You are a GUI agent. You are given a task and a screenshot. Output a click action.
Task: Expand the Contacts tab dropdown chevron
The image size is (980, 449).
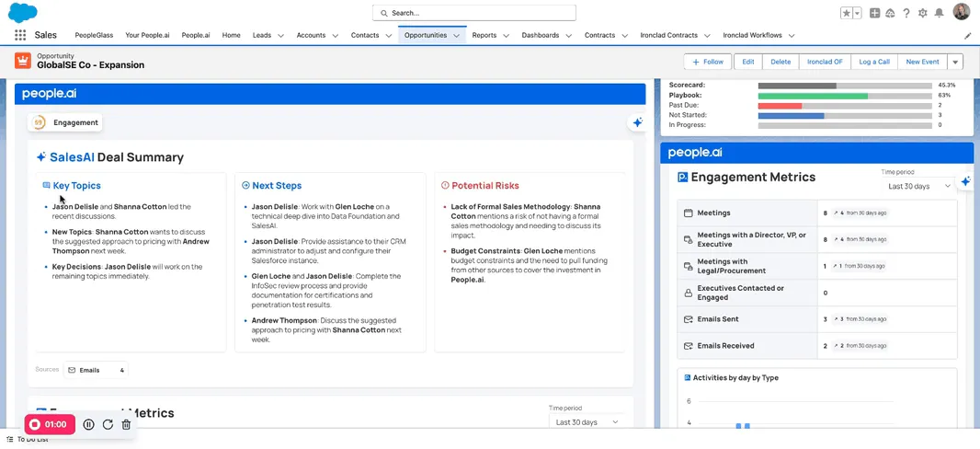[388, 36]
